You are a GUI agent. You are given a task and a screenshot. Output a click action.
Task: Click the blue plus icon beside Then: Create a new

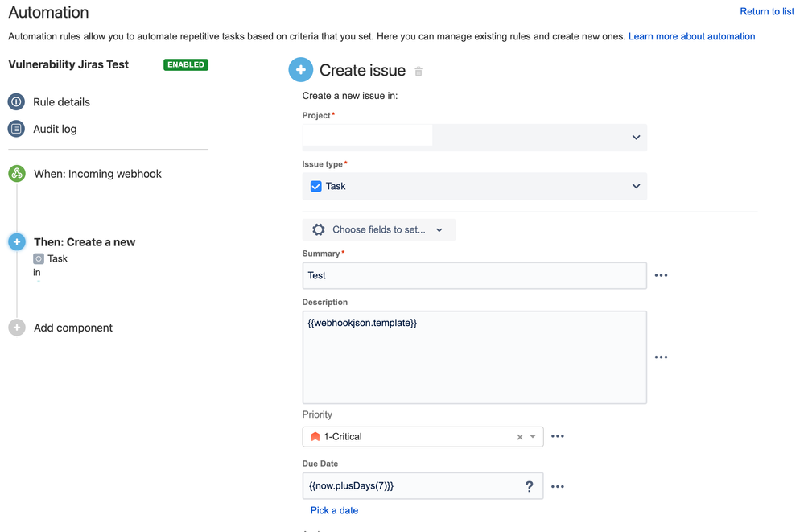tap(17, 241)
